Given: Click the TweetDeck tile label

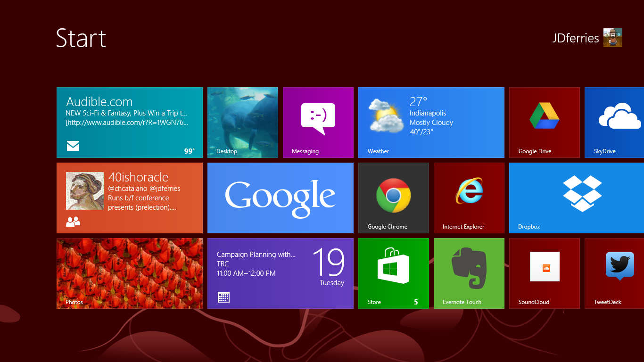Looking at the screenshot, I should (608, 302).
